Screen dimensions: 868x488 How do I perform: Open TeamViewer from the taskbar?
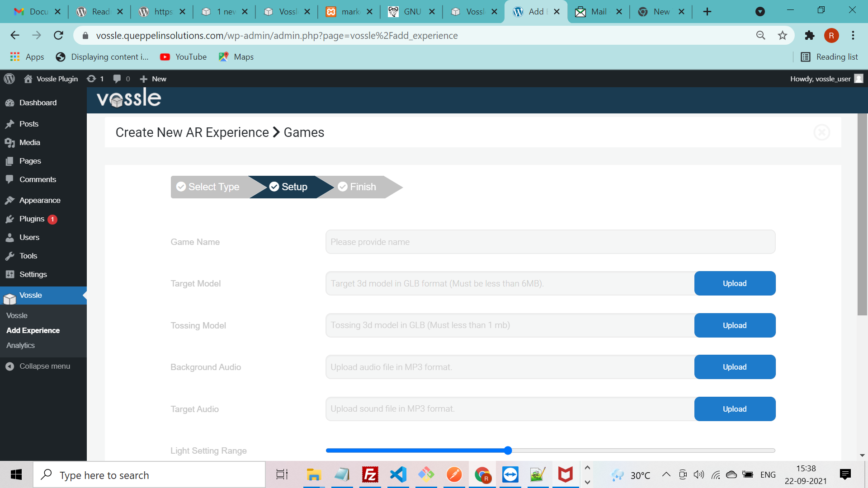tap(510, 474)
